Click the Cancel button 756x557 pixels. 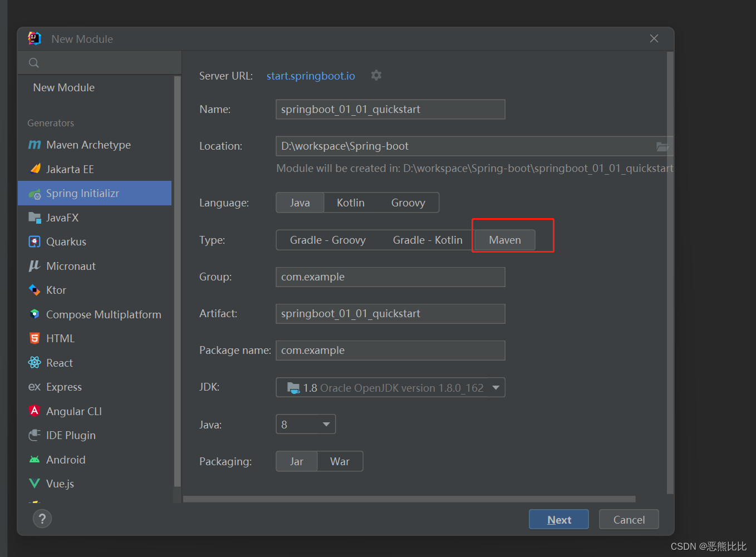[629, 519]
